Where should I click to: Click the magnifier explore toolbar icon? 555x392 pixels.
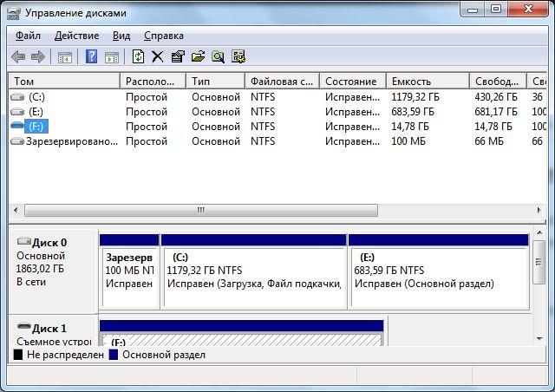[x=218, y=56]
